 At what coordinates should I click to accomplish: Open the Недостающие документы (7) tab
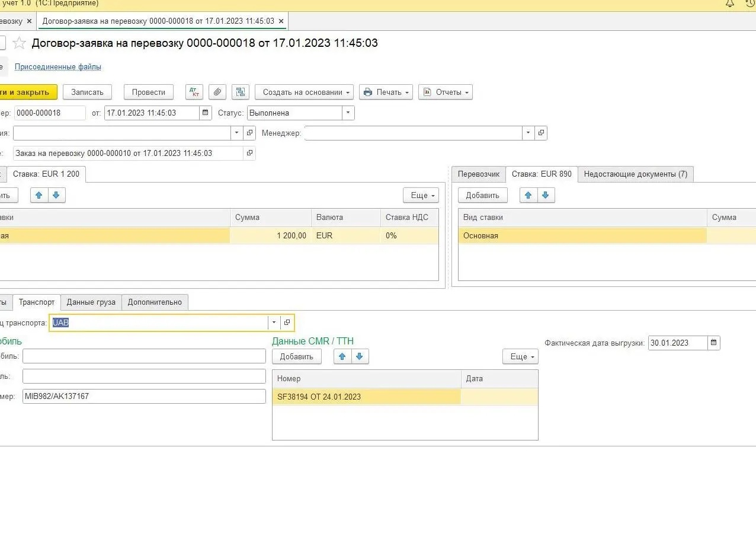(635, 174)
